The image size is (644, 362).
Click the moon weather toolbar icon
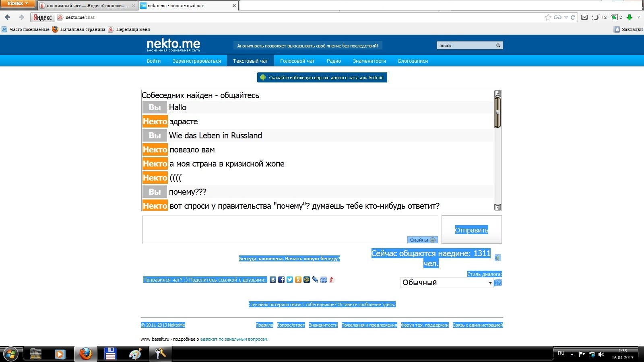595,17
